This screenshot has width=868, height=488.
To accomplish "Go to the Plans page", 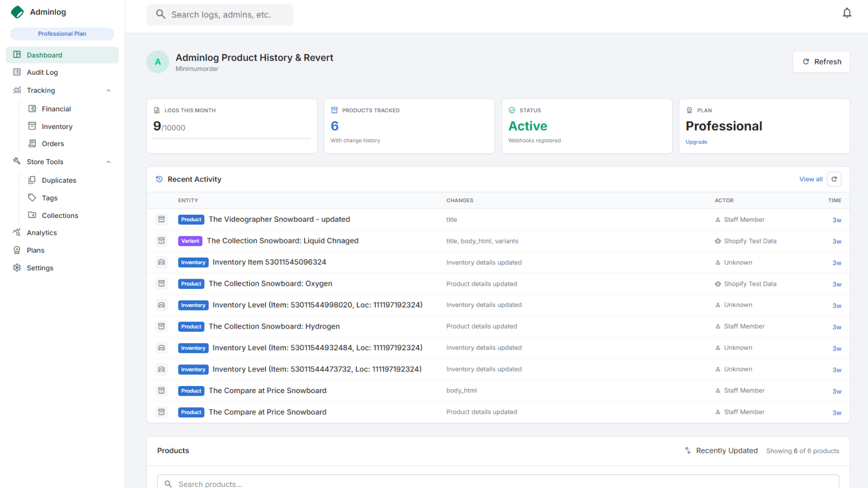I will tap(36, 251).
